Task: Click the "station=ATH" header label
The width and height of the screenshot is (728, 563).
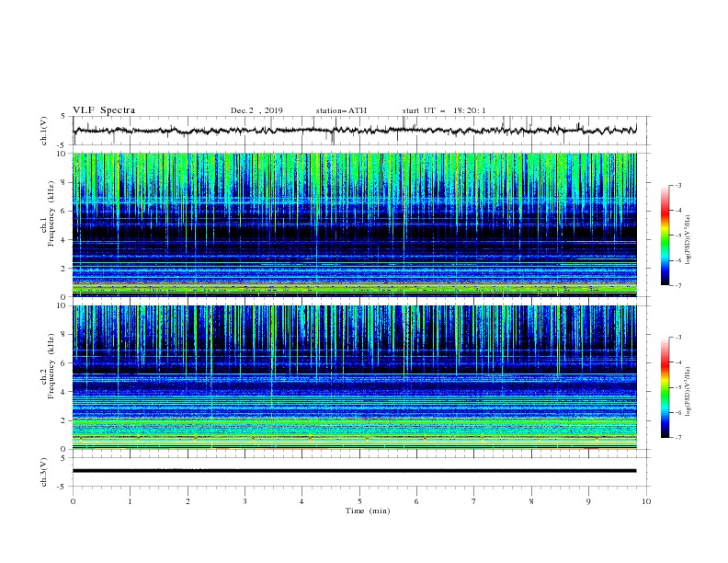Action: click(341, 110)
